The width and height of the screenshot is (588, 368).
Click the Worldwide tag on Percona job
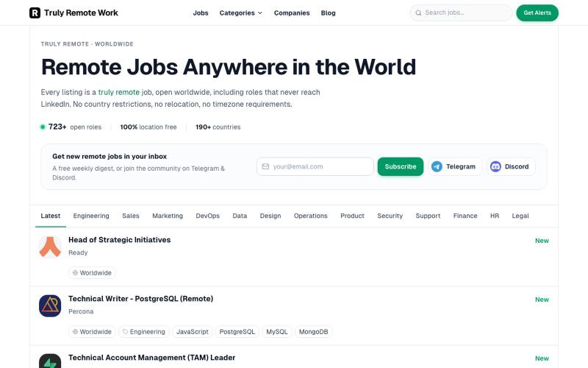(x=92, y=332)
